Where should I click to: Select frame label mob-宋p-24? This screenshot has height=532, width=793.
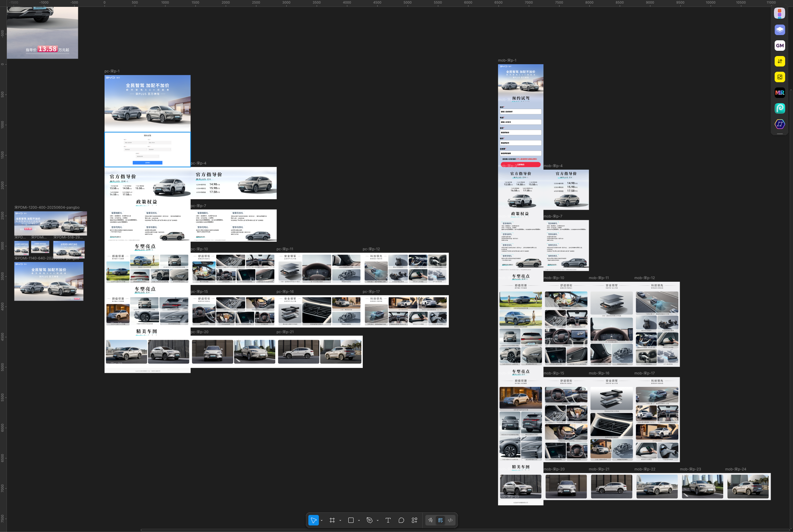(x=736, y=469)
